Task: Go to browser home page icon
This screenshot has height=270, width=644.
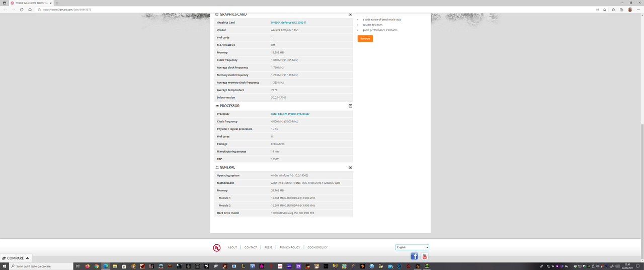Action: click(x=30, y=10)
